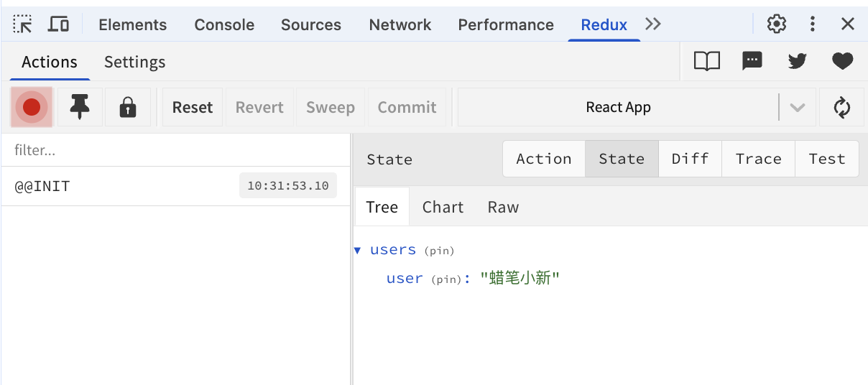Toggle the lock changes icon
Image resolution: width=868 pixels, height=385 pixels.
click(128, 108)
